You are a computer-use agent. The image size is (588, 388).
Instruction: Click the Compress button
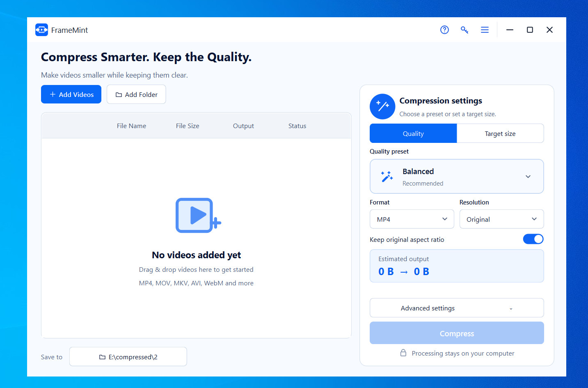coord(457,333)
